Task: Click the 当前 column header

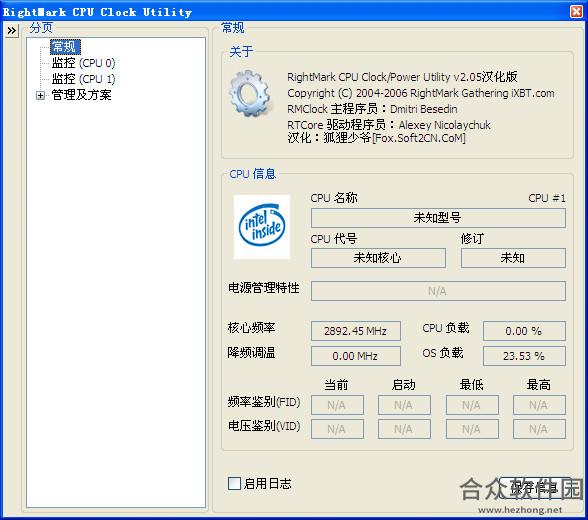Action: [336, 385]
